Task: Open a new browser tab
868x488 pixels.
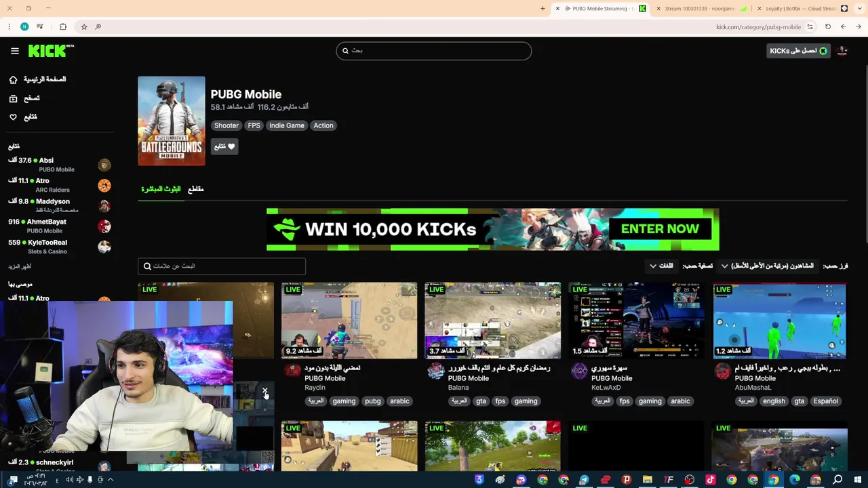Action: click(x=542, y=9)
